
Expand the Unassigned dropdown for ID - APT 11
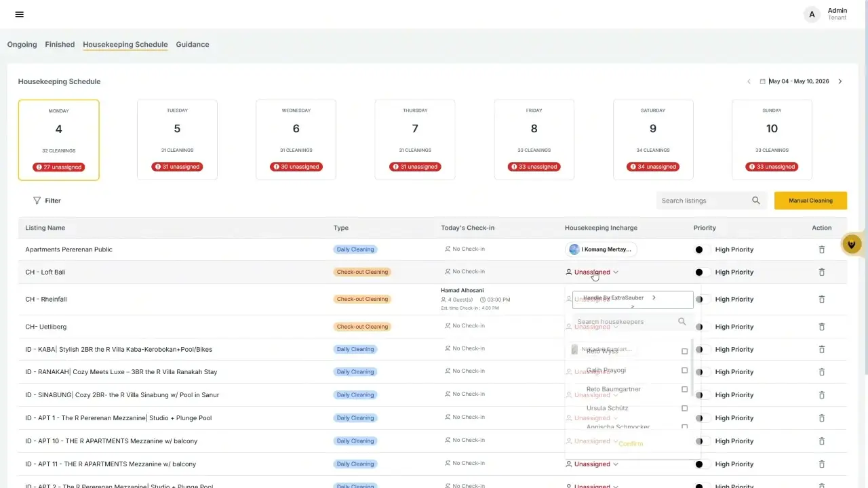tap(592, 464)
